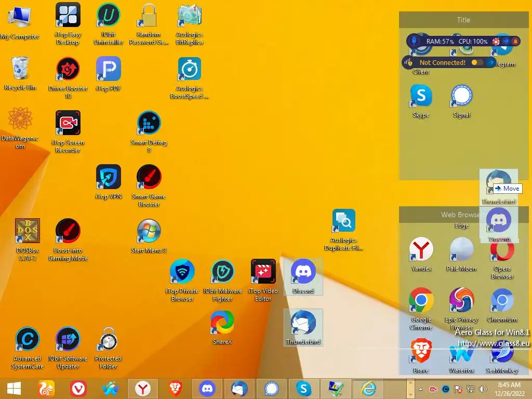The width and height of the screenshot is (532, 399).
Task: Open Auslogics BitReplica shortcut
Action: (x=189, y=24)
